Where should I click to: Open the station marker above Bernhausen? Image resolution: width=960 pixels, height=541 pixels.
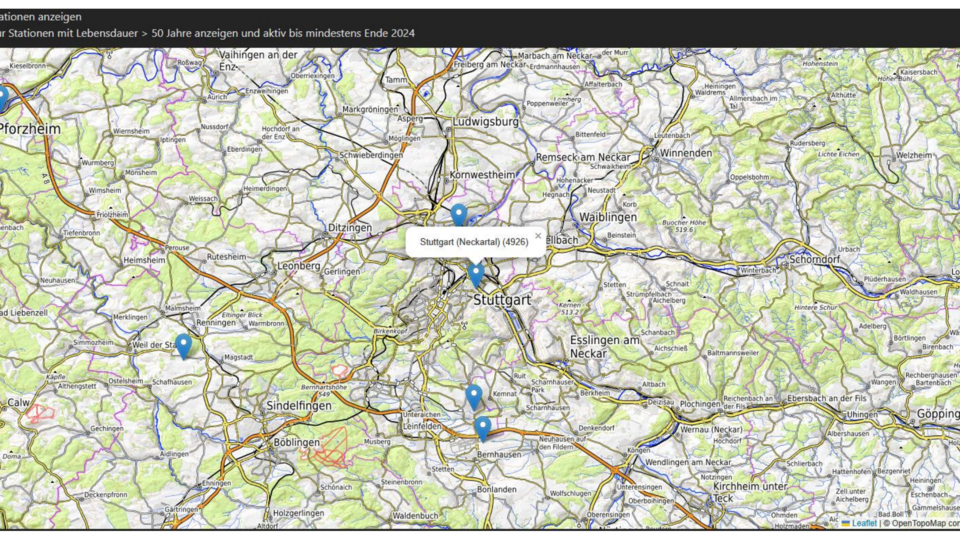point(482,428)
